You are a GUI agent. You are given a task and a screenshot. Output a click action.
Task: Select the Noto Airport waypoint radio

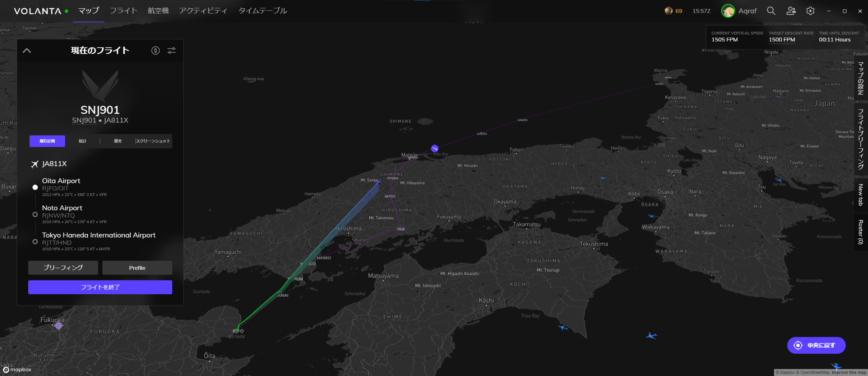[x=35, y=215]
